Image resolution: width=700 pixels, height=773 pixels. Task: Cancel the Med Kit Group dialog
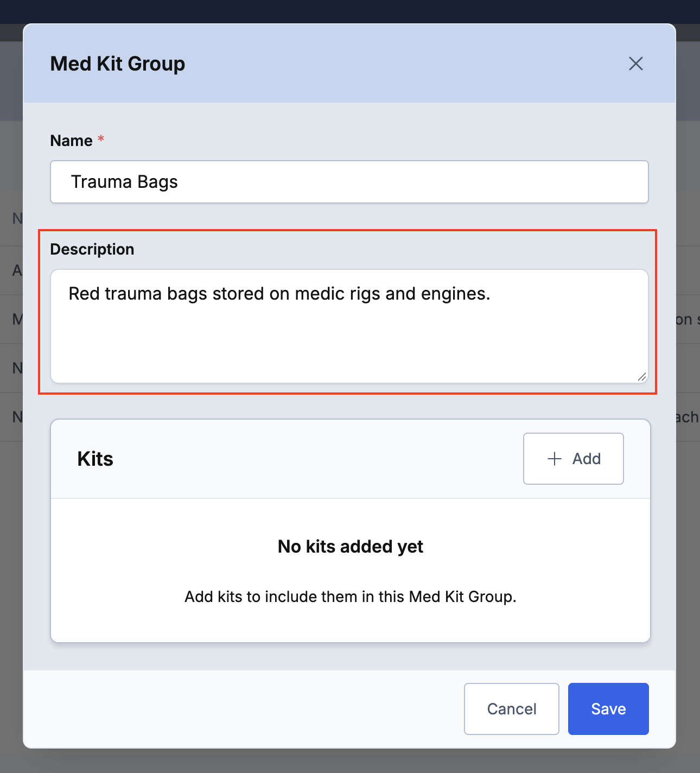[x=512, y=709]
